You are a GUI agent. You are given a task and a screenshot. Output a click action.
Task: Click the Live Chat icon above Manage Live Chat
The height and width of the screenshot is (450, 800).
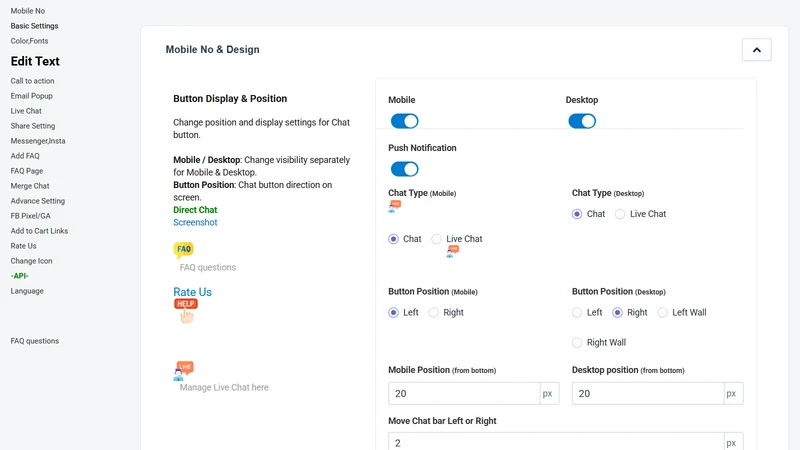tap(184, 370)
